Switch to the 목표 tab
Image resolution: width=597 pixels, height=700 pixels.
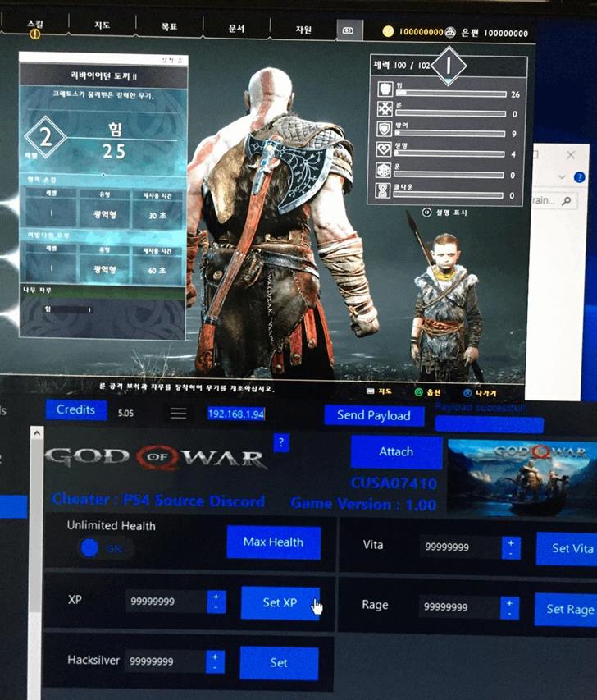pos(169,27)
